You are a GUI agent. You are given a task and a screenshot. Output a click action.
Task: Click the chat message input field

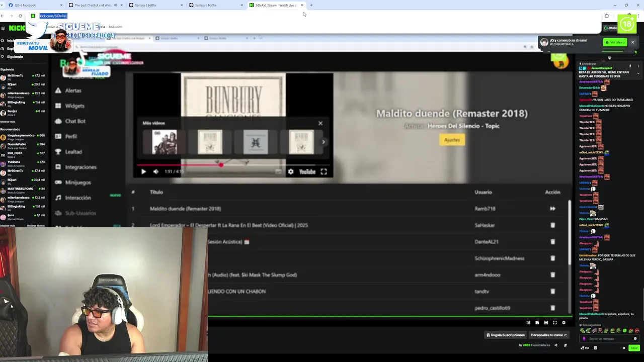click(x=609, y=339)
